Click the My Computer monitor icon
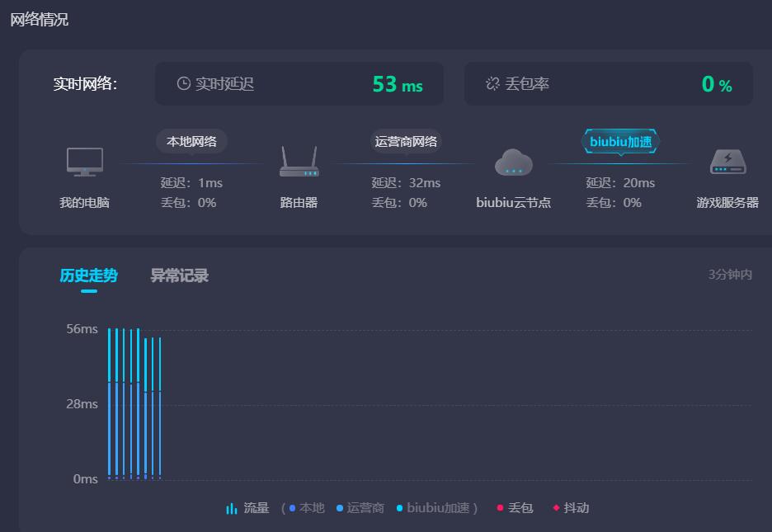This screenshot has width=772, height=532. tap(85, 162)
